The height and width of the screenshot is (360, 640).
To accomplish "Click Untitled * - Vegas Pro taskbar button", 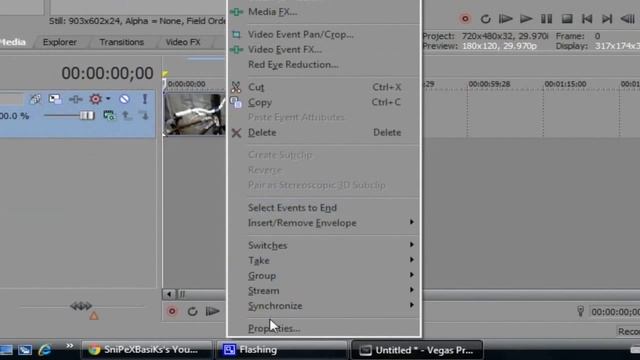I will 417,350.
